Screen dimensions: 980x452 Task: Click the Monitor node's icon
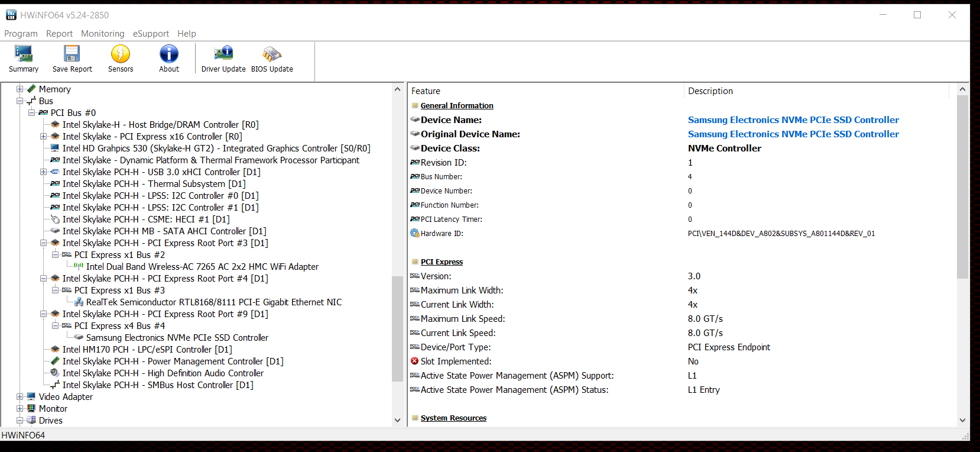point(31,408)
